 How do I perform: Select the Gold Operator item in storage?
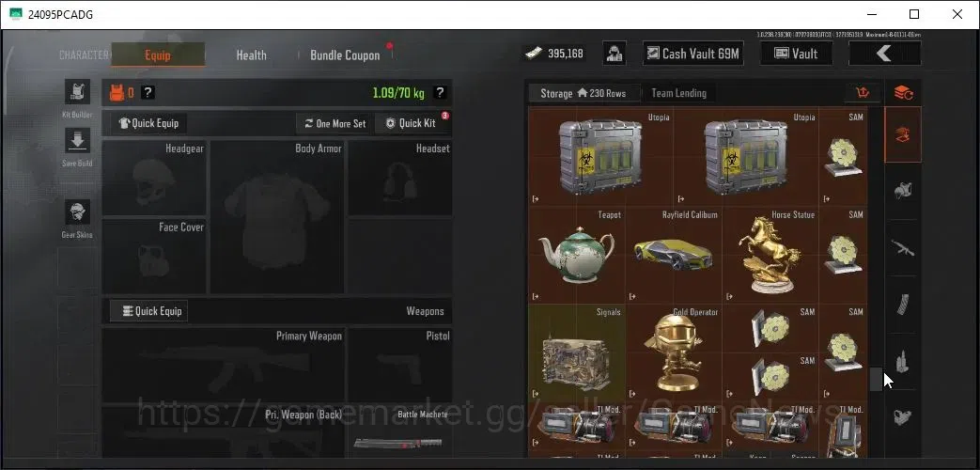(674, 352)
